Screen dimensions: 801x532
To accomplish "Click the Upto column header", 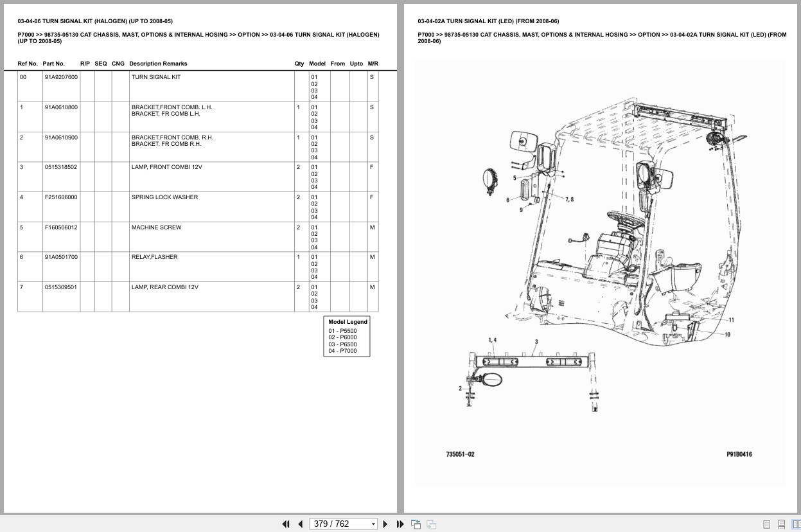I will [356, 64].
